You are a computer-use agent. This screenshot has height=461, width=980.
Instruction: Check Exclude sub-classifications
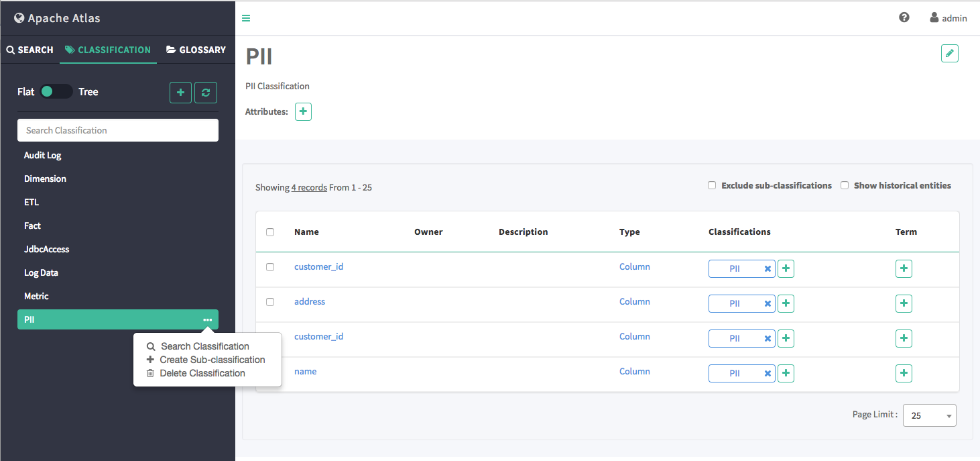coord(712,186)
